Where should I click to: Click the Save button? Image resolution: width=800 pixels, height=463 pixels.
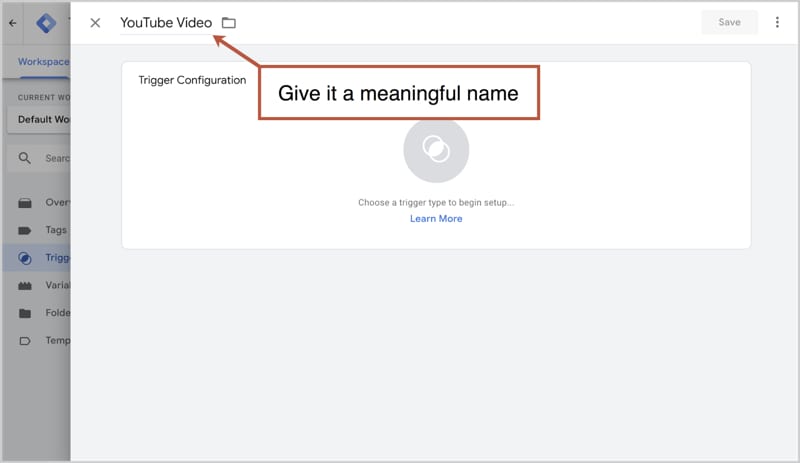point(729,22)
